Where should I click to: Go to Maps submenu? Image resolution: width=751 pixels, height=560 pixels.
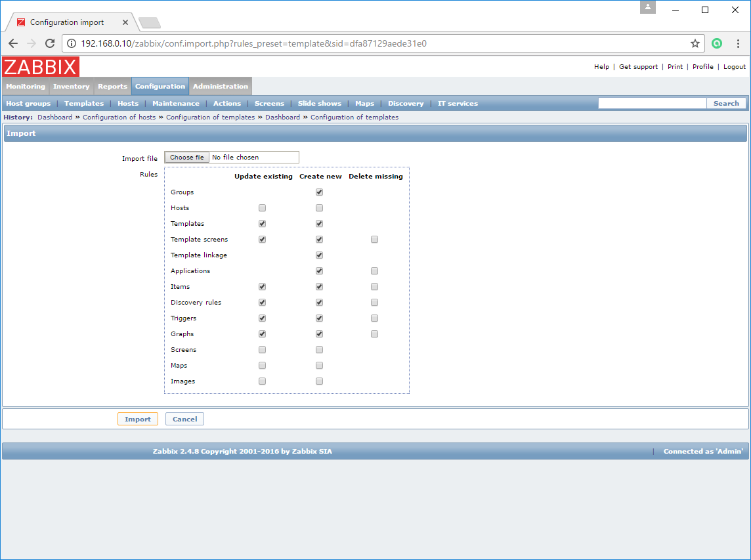(x=364, y=104)
